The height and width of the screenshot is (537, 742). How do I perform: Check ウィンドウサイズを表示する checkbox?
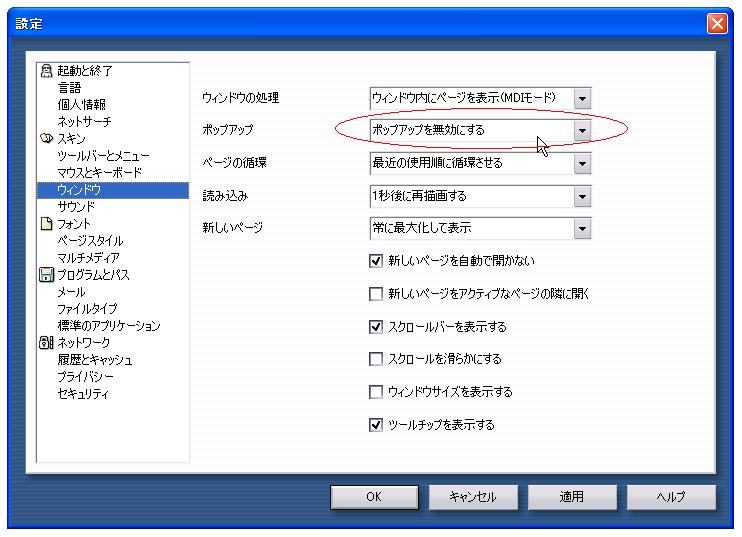coord(376,392)
